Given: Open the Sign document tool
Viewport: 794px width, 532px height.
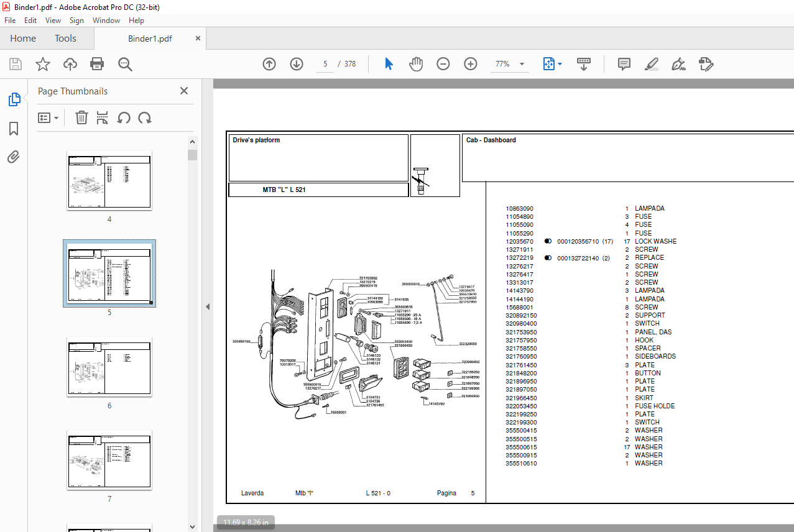Looking at the screenshot, I should [679, 64].
